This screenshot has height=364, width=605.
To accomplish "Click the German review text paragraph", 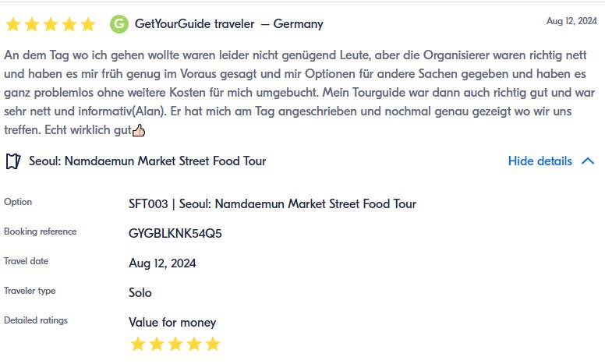I will tap(296, 93).
